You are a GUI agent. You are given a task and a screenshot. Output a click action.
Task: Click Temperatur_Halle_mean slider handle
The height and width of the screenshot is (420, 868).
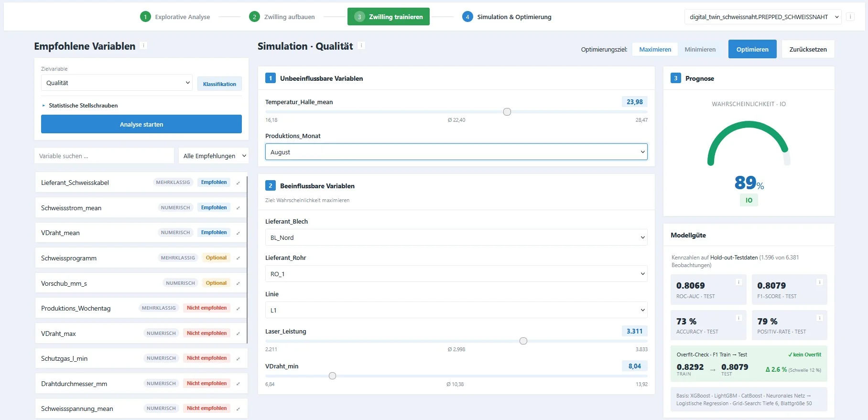507,112
